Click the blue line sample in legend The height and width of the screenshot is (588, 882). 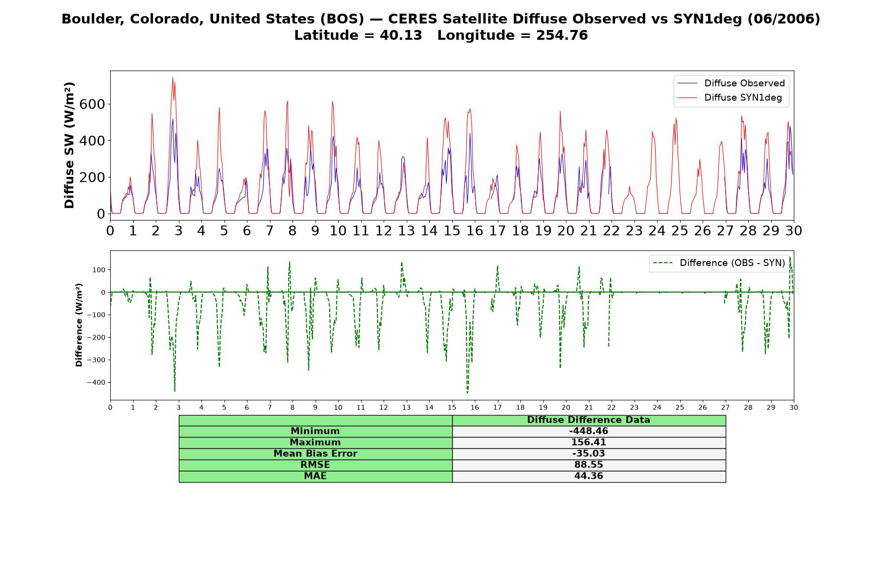point(687,83)
